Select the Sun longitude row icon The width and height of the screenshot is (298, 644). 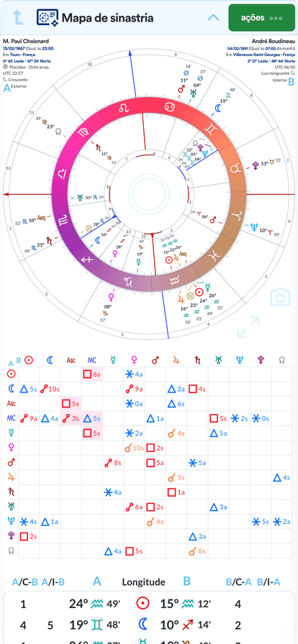(143, 604)
